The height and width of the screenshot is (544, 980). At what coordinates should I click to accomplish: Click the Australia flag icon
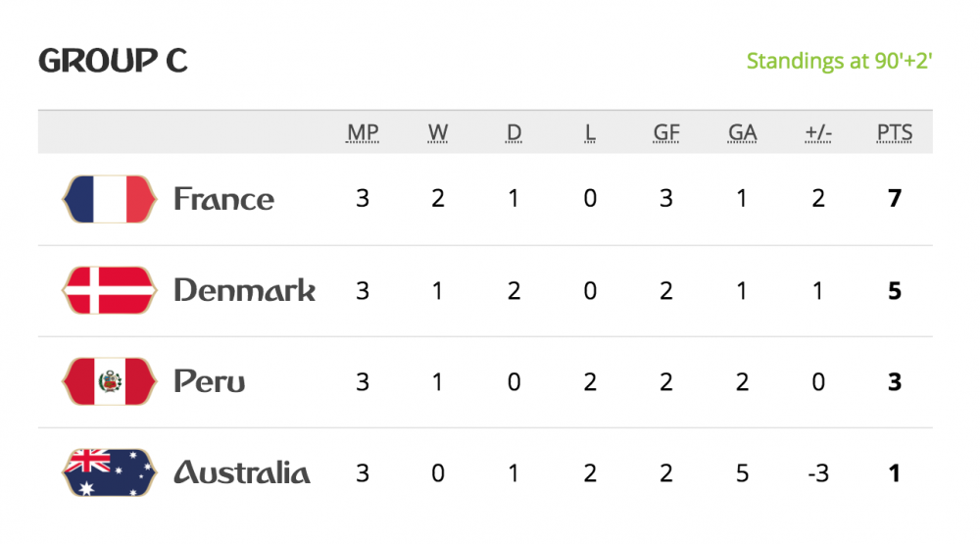click(109, 472)
